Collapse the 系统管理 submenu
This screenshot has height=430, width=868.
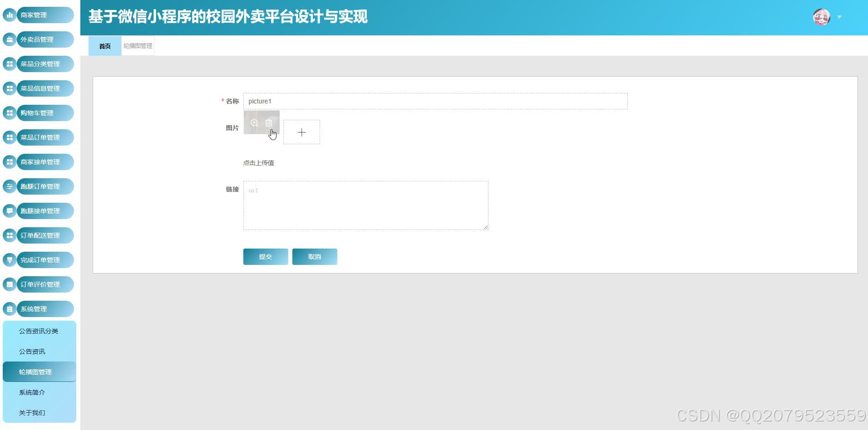pyautogui.click(x=41, y=308)
